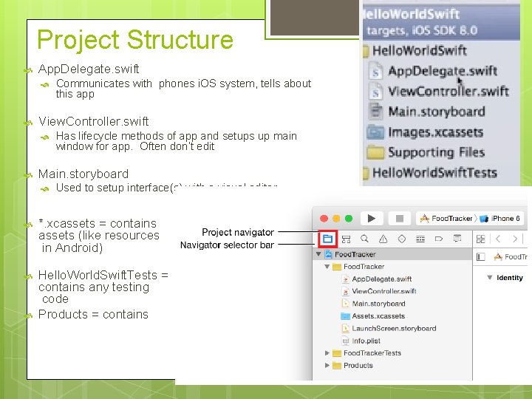Select the FoodTracker project root row
The width and height of the screenshot is (532, 399).
[392, 254]
